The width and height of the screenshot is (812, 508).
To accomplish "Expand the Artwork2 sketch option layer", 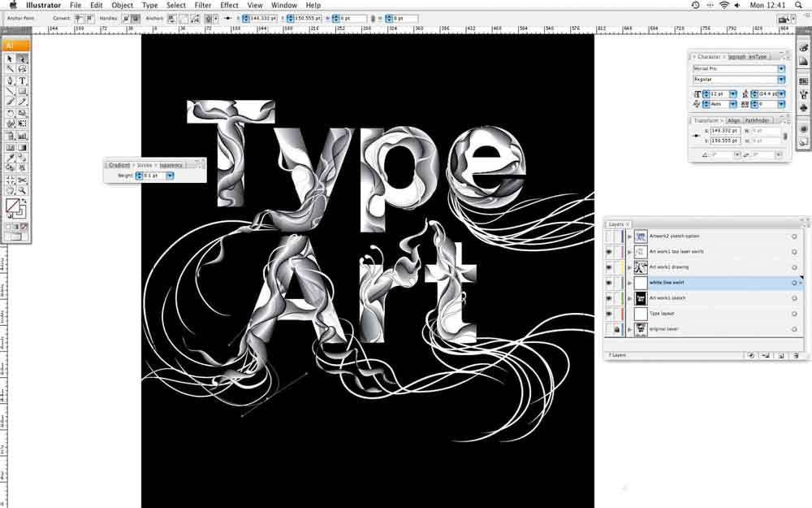I will (x=630, y=237).
